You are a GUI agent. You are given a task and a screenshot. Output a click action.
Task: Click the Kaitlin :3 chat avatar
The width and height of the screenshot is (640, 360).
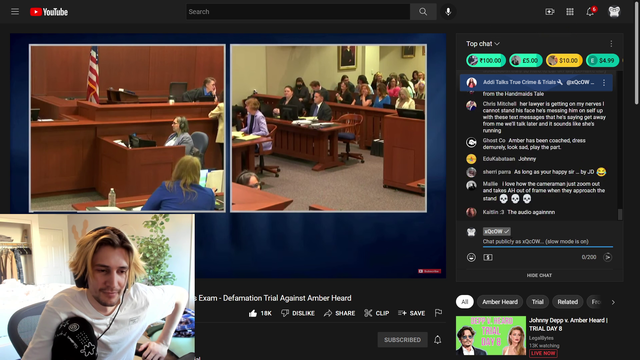(471, 212)
